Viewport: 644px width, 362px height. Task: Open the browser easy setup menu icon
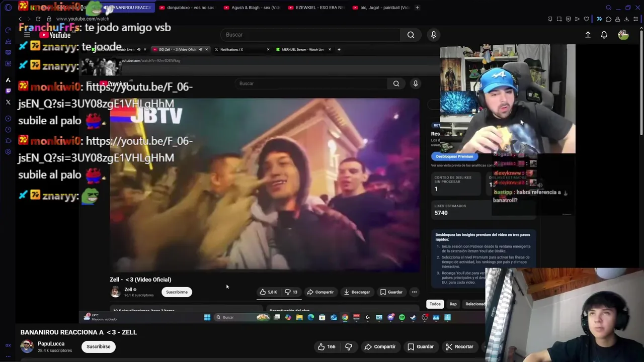point(635,19)
